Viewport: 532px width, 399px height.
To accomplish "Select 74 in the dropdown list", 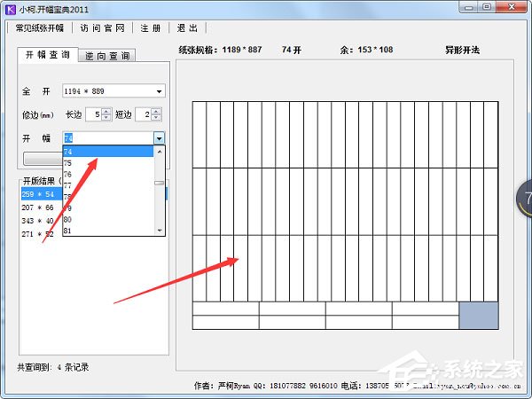I will (108, 152).
